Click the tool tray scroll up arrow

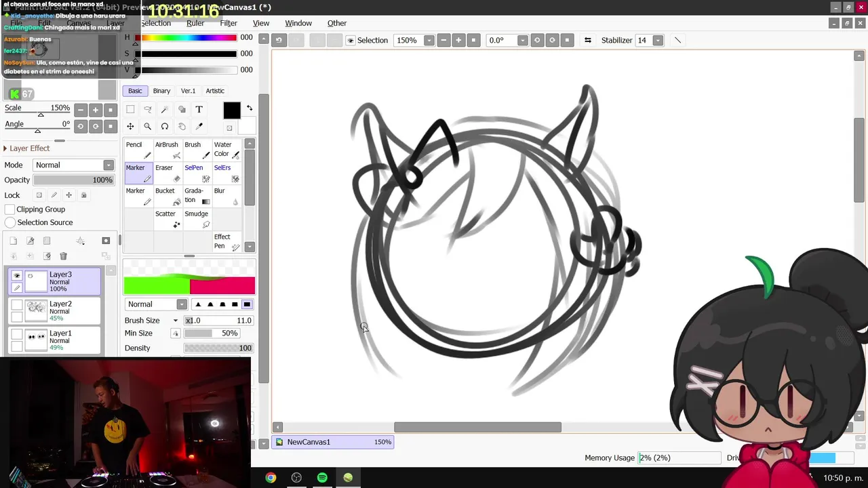pos(250,144)
